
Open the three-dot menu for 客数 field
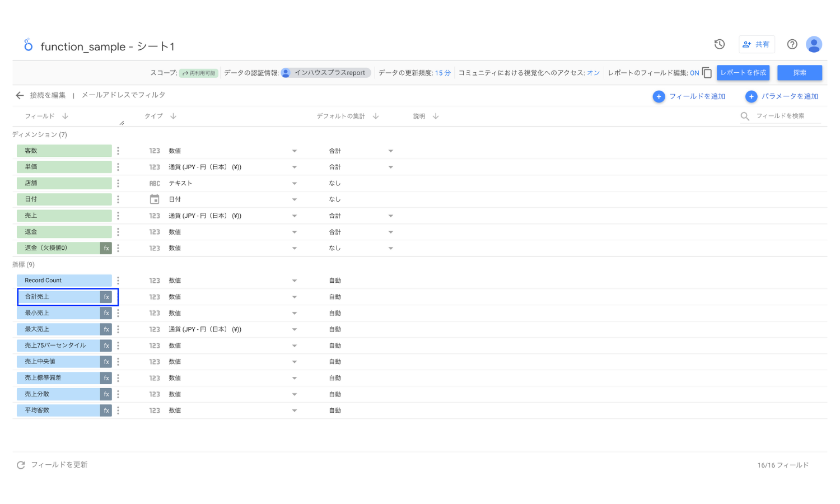coord(118,150)
